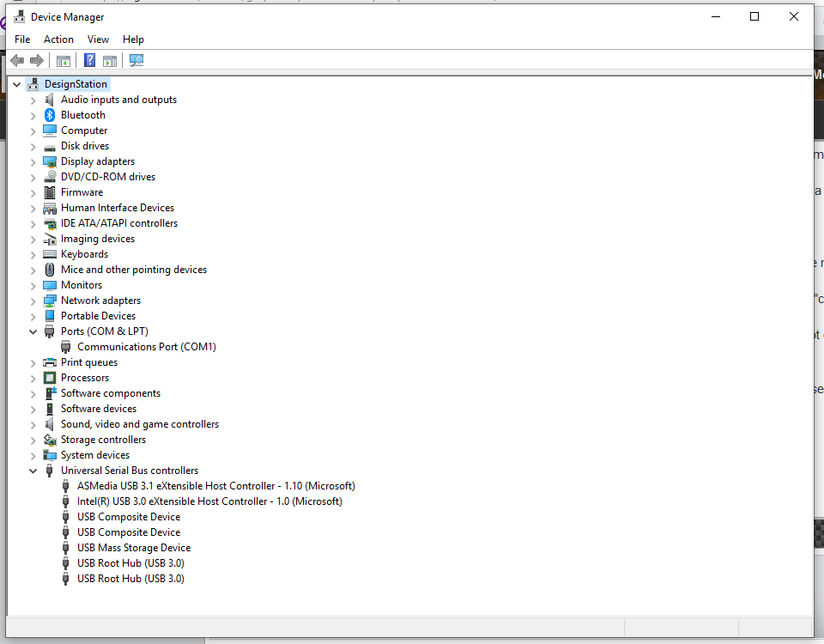Click the Disk drives icon
The image size is (824, 644).
[50, 147]
